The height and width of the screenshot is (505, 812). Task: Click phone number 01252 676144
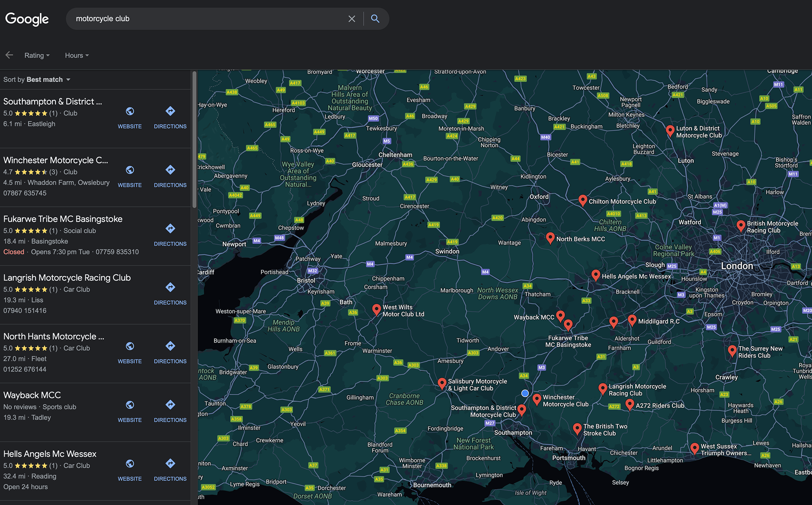pos(25,370)
